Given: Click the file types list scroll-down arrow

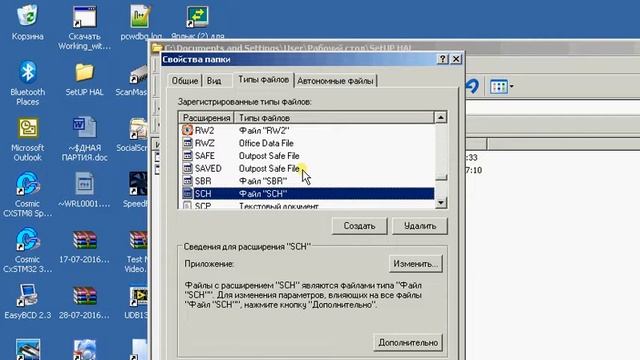Looking at the screenshot, I should [441, 202].
